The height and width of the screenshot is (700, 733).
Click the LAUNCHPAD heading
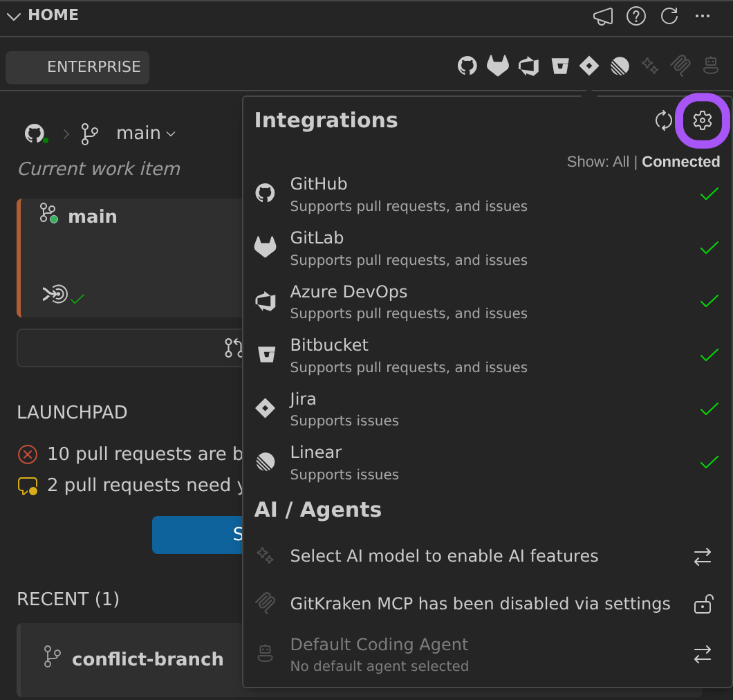tap(72, 412)
